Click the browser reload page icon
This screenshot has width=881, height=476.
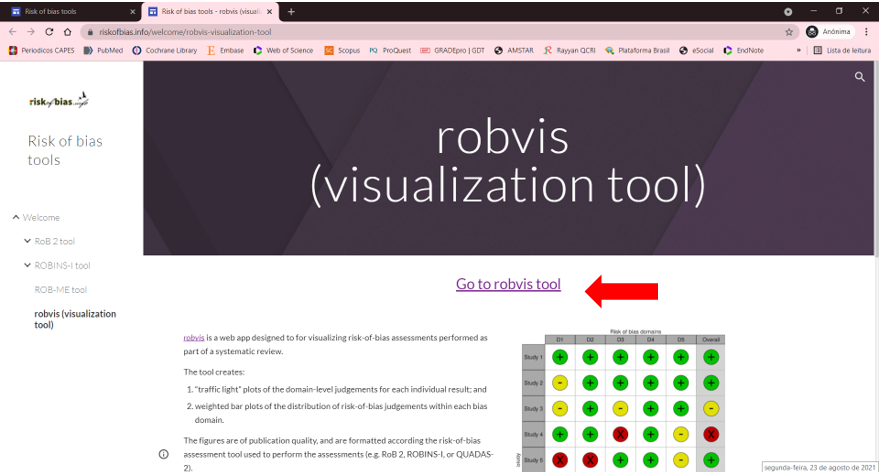[x=50, y=32]
